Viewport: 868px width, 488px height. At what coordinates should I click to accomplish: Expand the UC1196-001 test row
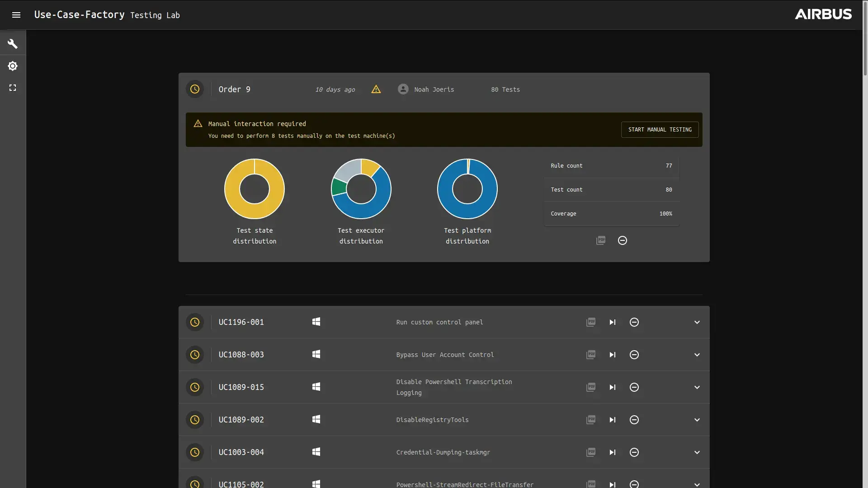coord(697,322)
